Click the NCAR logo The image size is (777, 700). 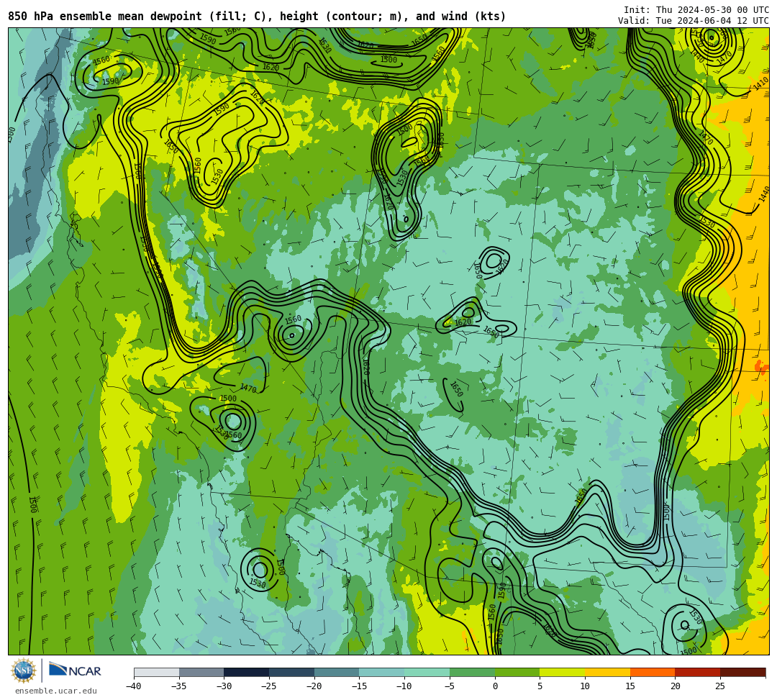[x=75, y=671]
